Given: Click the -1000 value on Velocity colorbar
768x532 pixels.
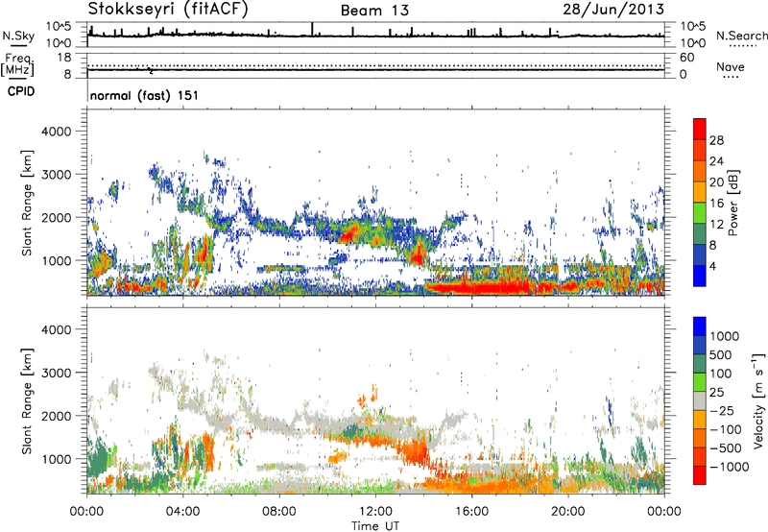Looking at the screenshot, I should (729, 467).
